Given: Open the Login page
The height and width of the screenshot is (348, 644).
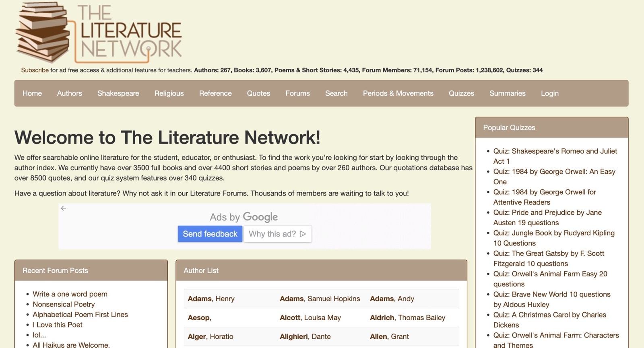Looking at the screenshot, I should (549, 93).
